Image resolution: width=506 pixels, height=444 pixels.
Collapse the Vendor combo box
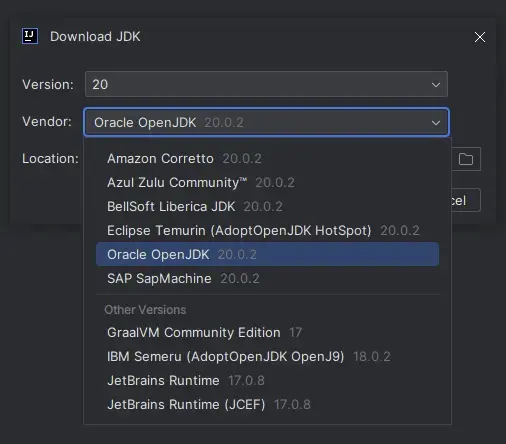pos(266,122)
